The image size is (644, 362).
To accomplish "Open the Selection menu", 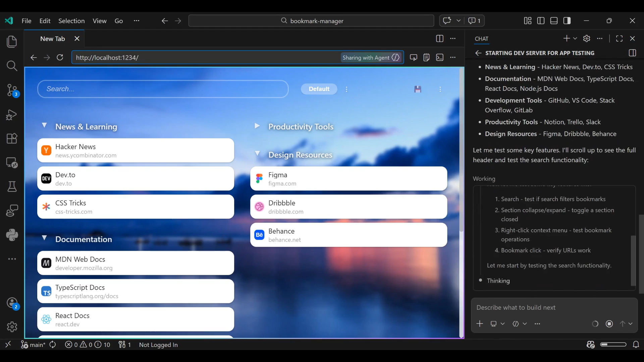I will pos(71,21).
